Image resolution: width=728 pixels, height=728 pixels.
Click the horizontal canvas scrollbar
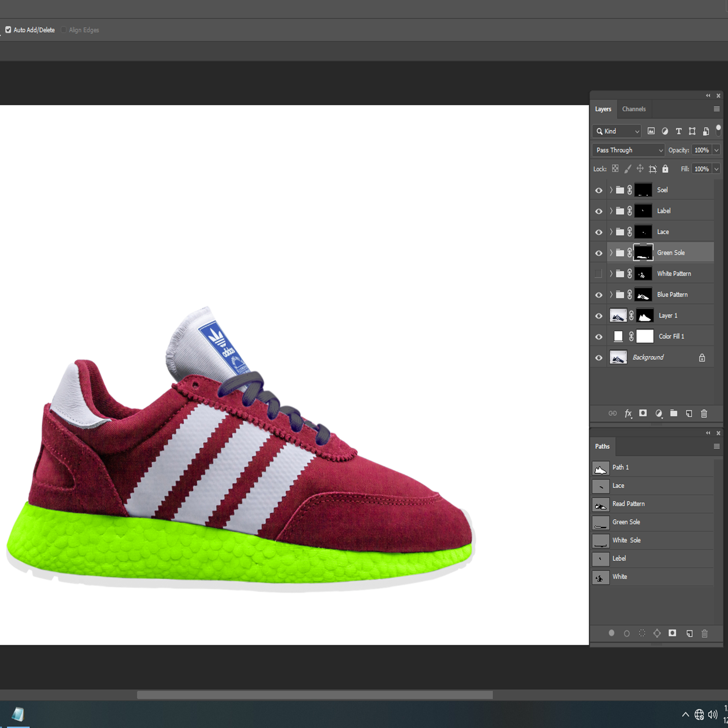pyautogui.click(x=314, y=695)
